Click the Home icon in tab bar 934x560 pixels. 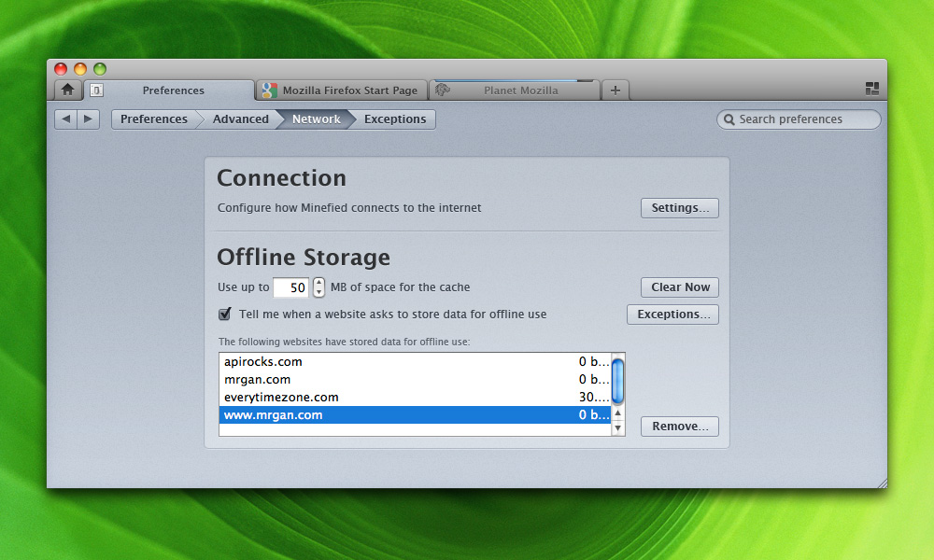[67, 90]
